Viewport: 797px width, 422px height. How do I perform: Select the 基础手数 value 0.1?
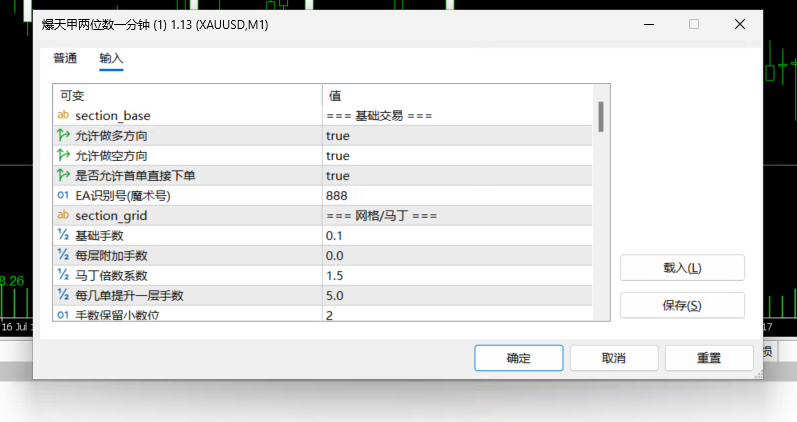(334, 235)
